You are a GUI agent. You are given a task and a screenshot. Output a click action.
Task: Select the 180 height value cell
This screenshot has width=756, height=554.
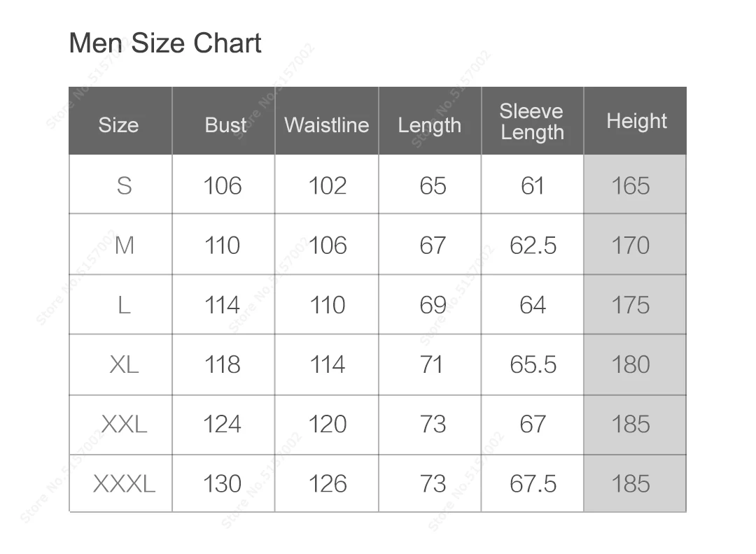(x=631, y=364)
